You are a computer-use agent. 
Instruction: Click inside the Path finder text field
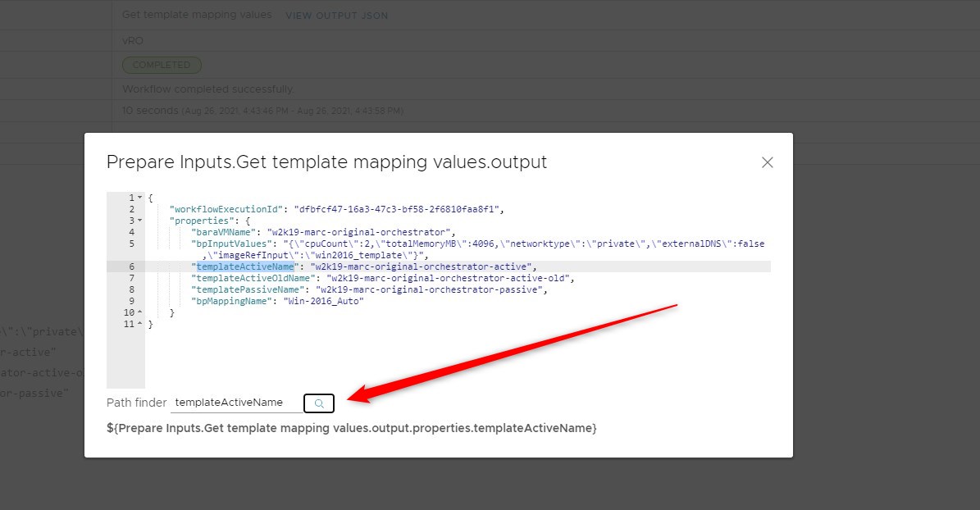(235, 403)
